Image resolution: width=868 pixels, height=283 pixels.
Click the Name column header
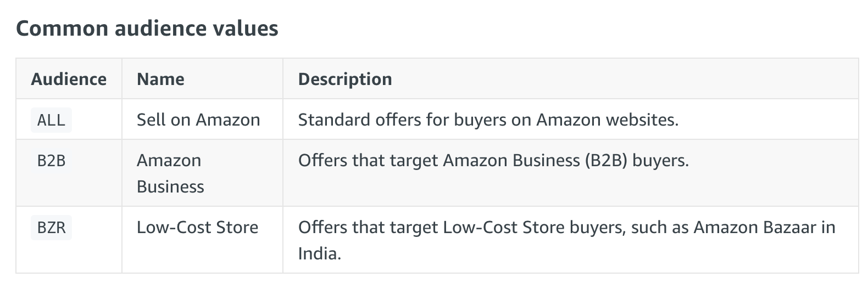point(160,79)
